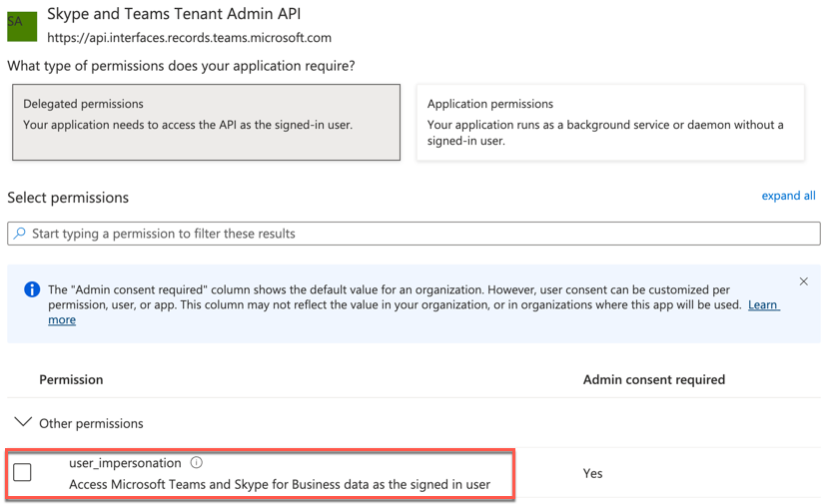Click the Yes value for user_impersonation

click(x=592, y=473)
